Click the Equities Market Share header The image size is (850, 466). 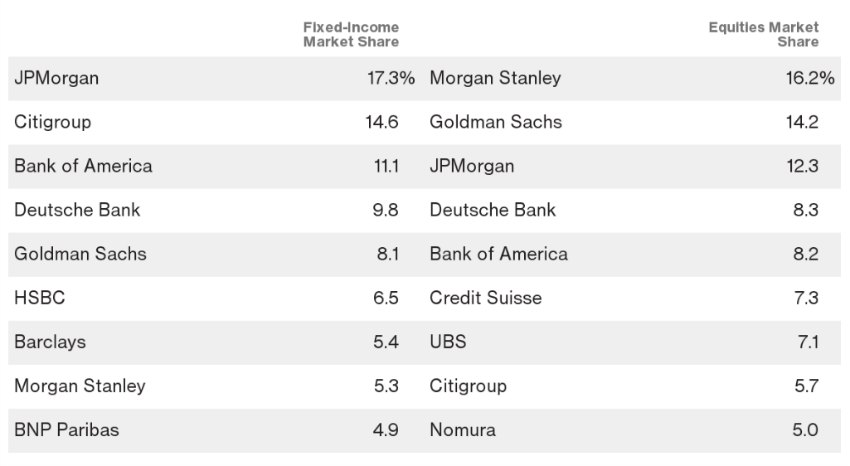tap(763, 34)
